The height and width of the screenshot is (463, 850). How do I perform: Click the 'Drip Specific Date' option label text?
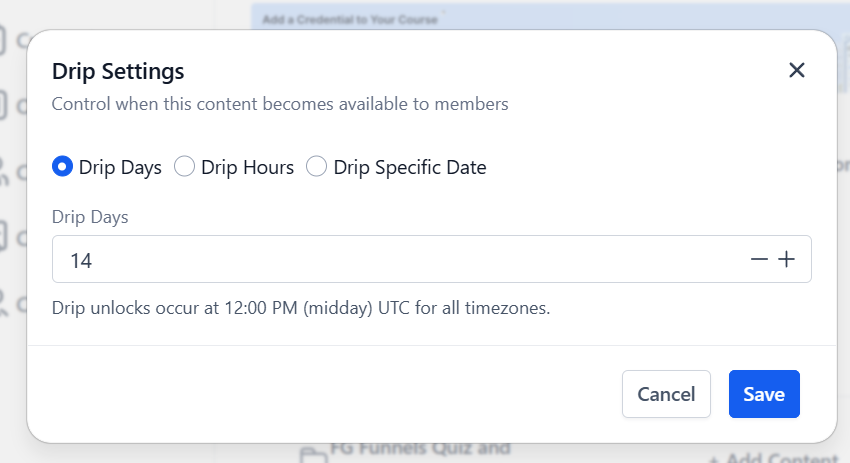pyautogui.click(x=410, y=168)
